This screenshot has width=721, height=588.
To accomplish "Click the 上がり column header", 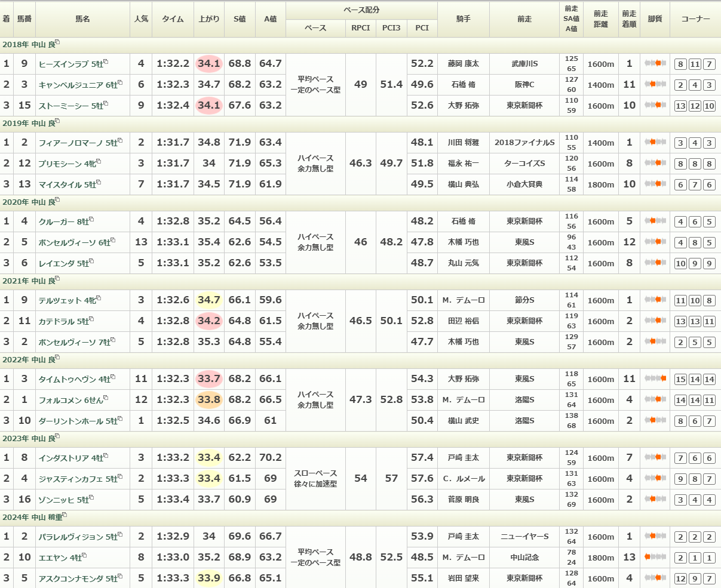I will (208, 19).
